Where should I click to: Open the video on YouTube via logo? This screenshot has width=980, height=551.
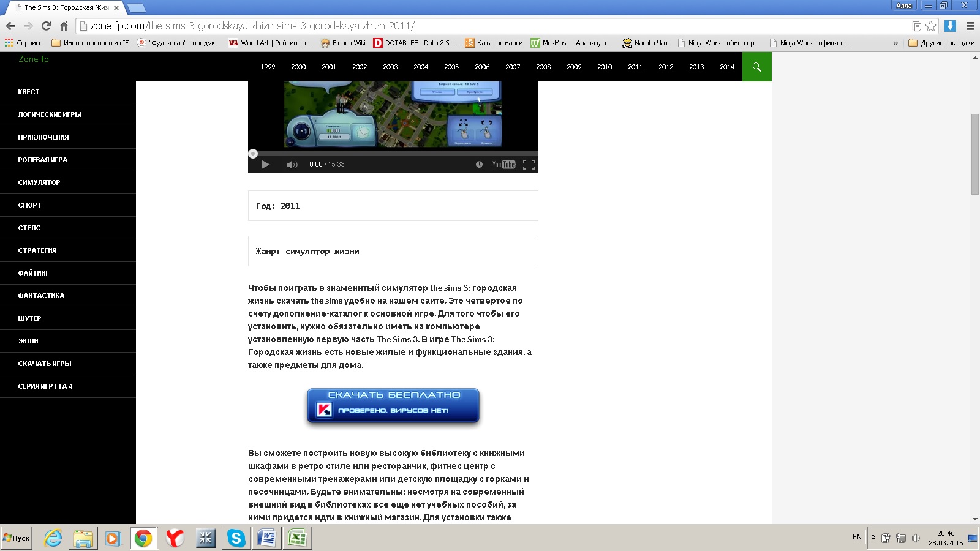pos(503,164)
